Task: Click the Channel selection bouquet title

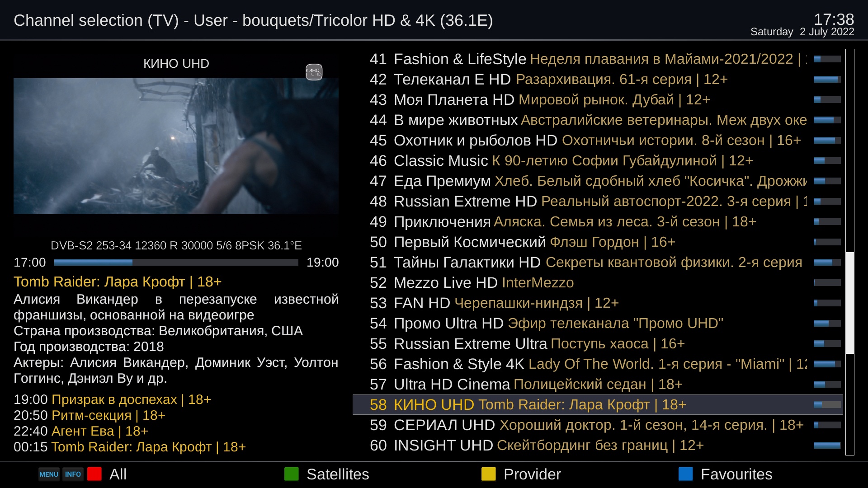Action: pos(253,20)
